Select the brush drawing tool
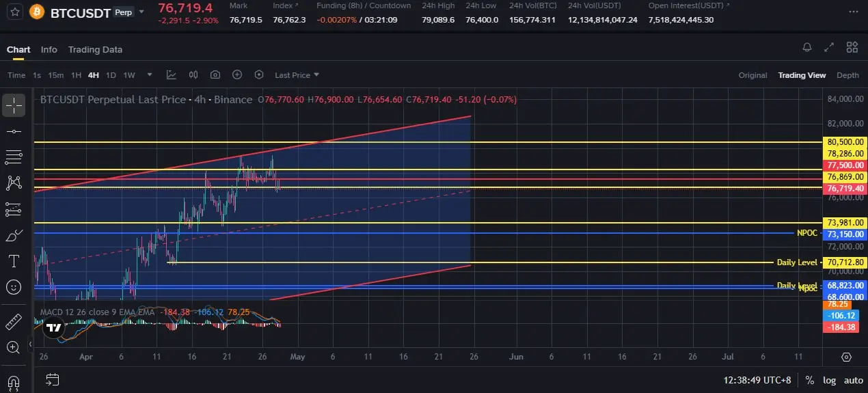 14,236
